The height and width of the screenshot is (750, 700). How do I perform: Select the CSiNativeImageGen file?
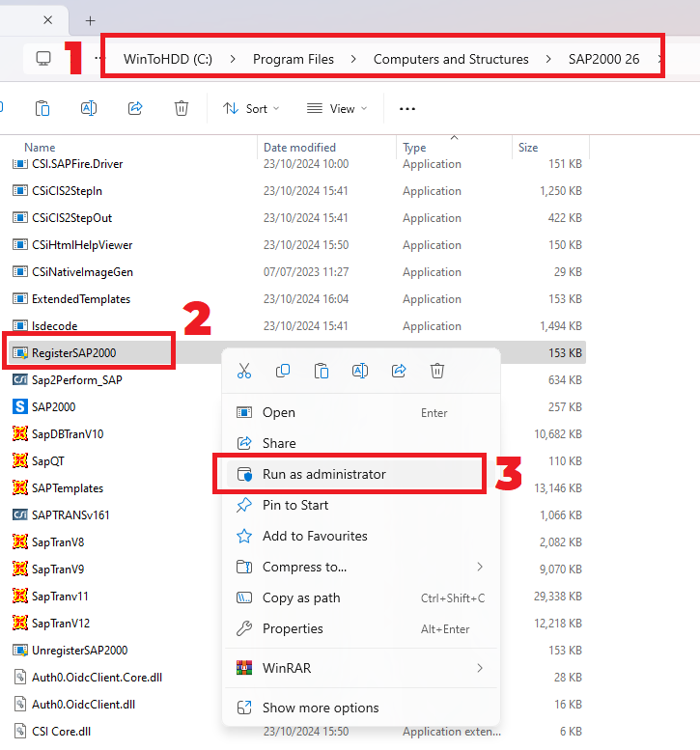(x=82, y=271)
